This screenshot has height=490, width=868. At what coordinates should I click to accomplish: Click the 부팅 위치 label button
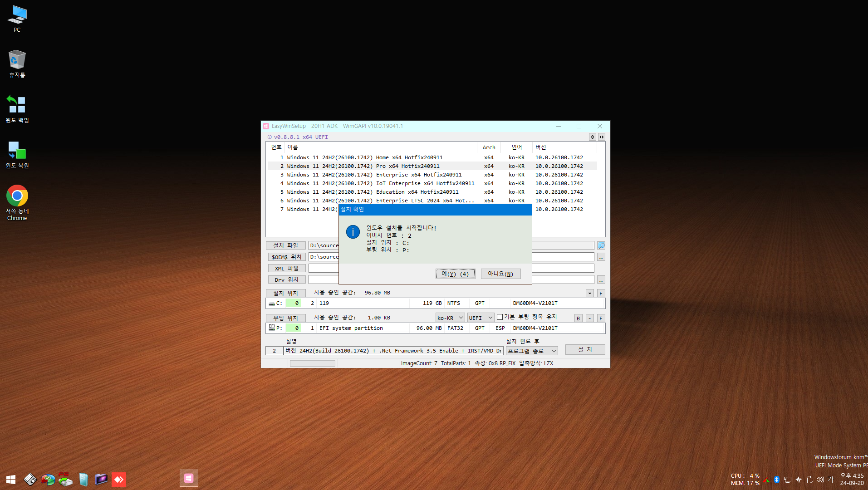(285, 318)
